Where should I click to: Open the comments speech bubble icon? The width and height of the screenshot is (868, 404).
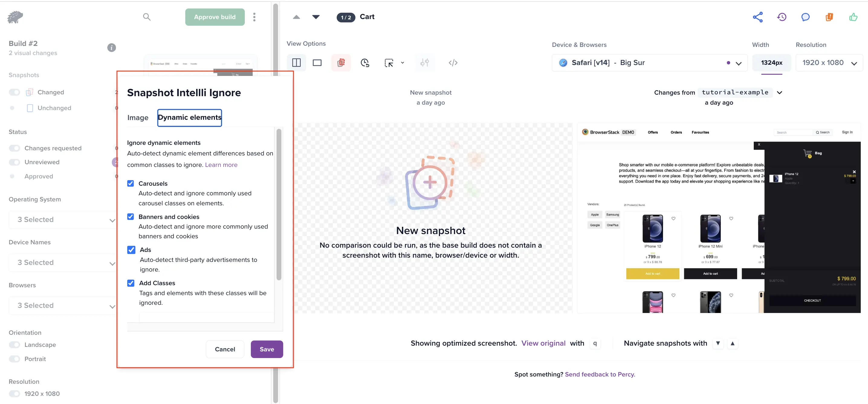[x=805, y=17]
